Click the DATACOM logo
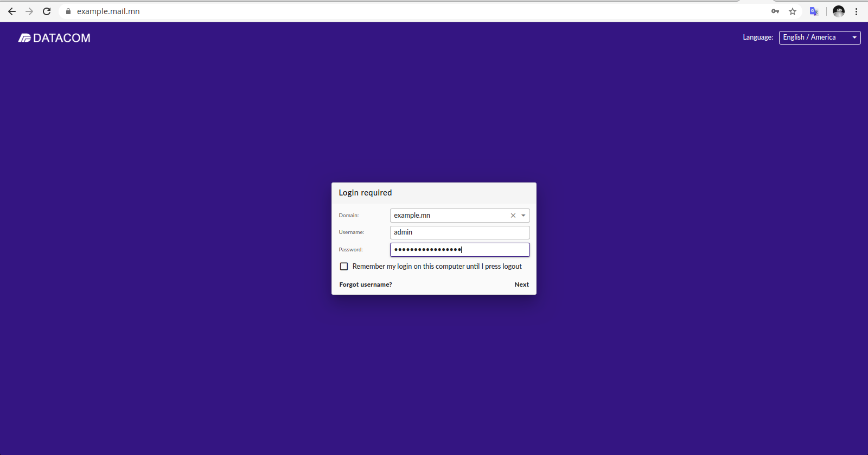 (x=54, y=38)
